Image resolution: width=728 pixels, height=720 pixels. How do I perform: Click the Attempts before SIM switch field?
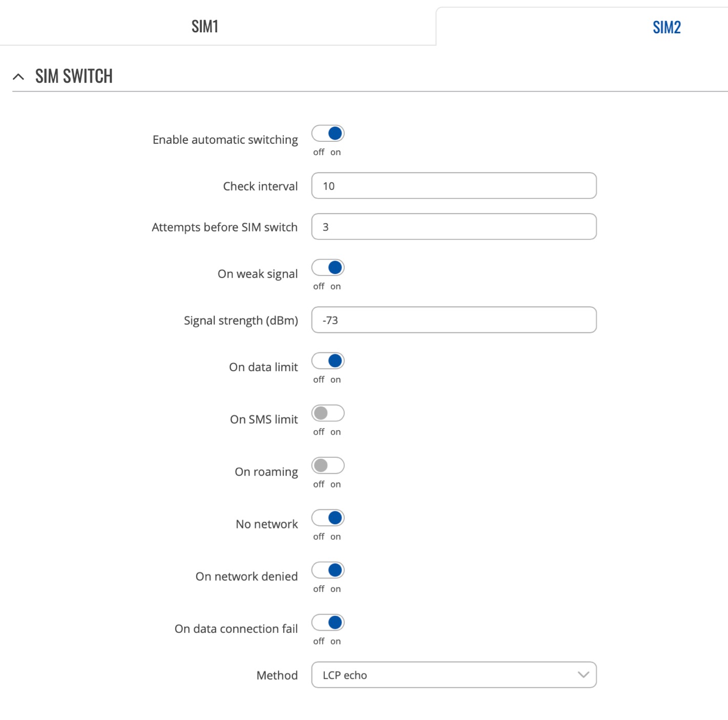pyautogui.click(x=453, y=227)
